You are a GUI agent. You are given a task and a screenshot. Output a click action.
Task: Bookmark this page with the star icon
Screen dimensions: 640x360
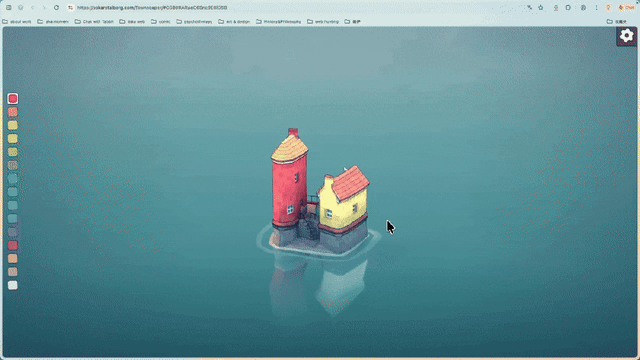click(541, 7)
